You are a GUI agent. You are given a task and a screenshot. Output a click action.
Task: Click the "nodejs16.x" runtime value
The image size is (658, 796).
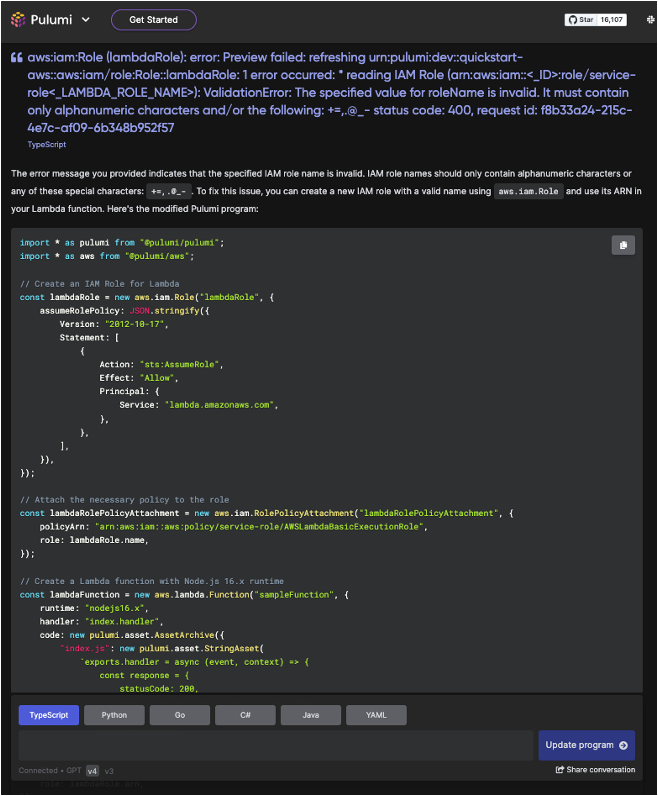(x=115, y=608)
